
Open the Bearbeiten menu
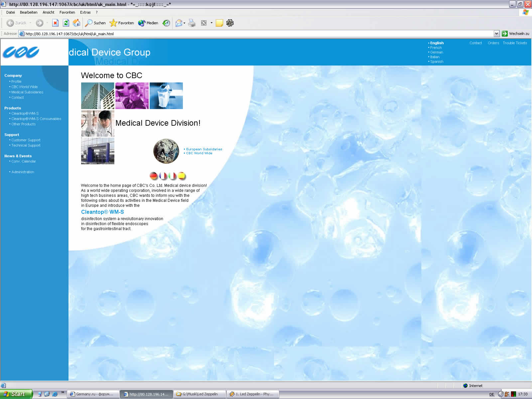tap(29, 12)
